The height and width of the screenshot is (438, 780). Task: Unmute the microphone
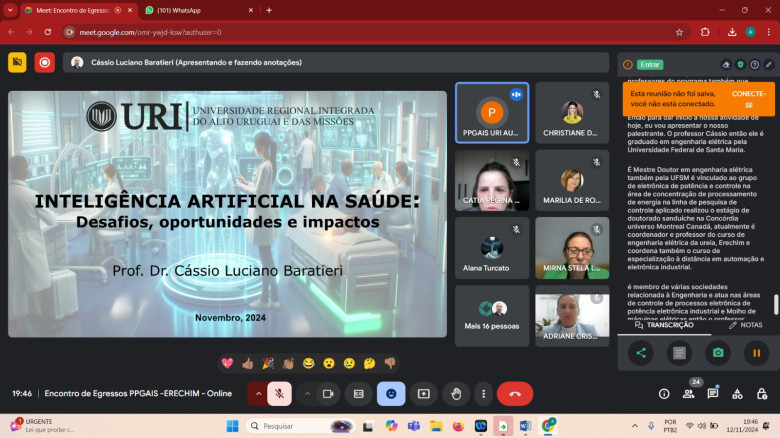pyautogui.click(x=280, y=394)
